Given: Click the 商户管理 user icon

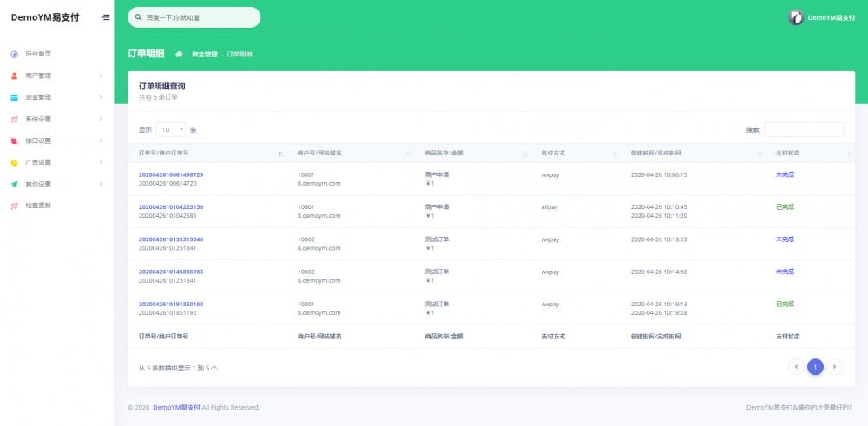Looking at the screenshot, I should pos(14,75).
